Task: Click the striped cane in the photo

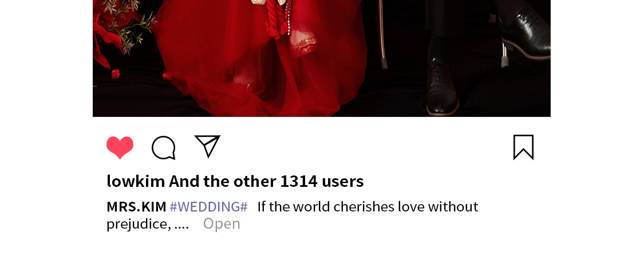Action: pos(382,35)
